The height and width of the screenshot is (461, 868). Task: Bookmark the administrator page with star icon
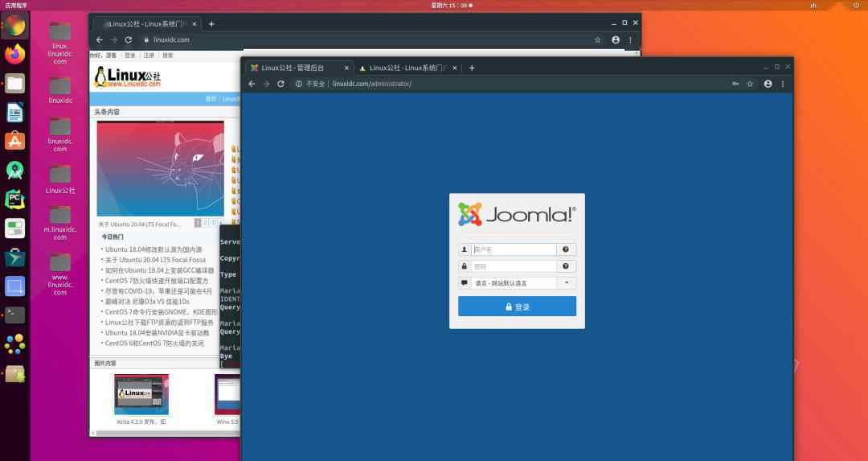tap(750, 84)
